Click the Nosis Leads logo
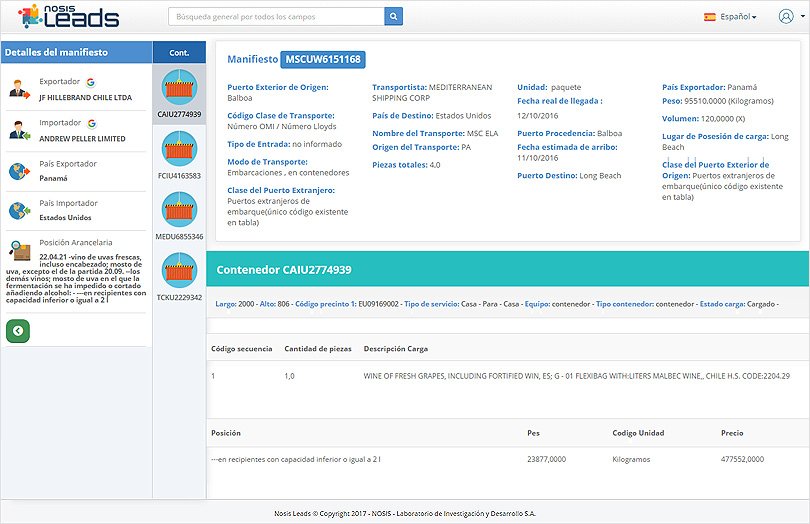Viewport: 810px width, 524px height. click(68, 16)
